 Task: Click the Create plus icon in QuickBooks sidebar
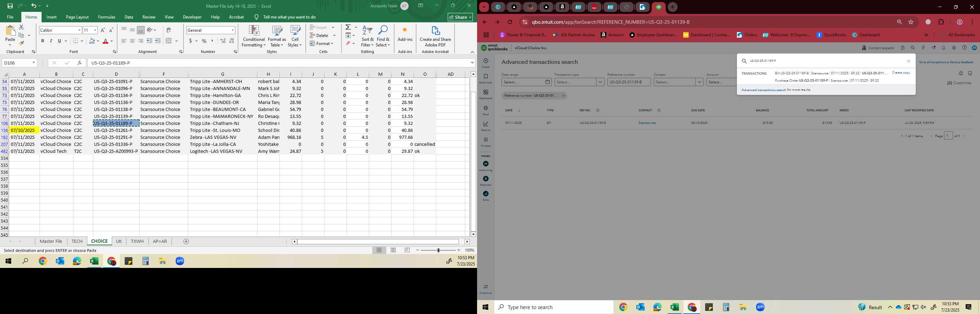(x=486, y=61)
